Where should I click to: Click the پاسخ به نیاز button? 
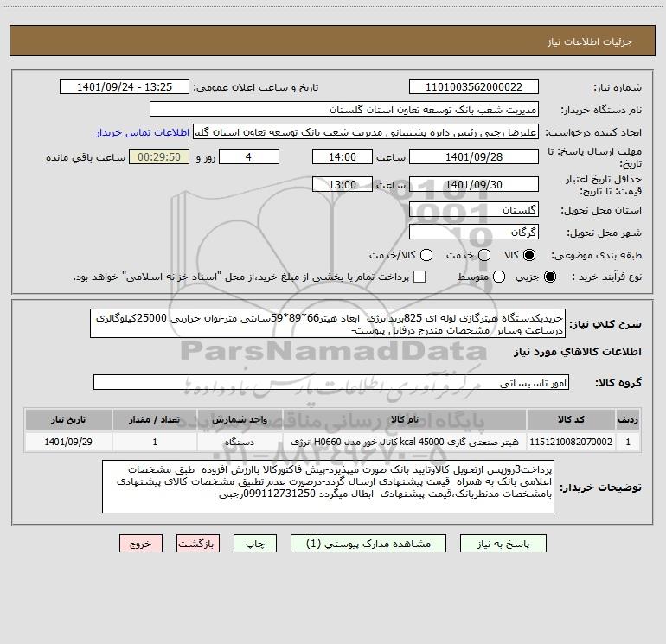click(503, 544)
